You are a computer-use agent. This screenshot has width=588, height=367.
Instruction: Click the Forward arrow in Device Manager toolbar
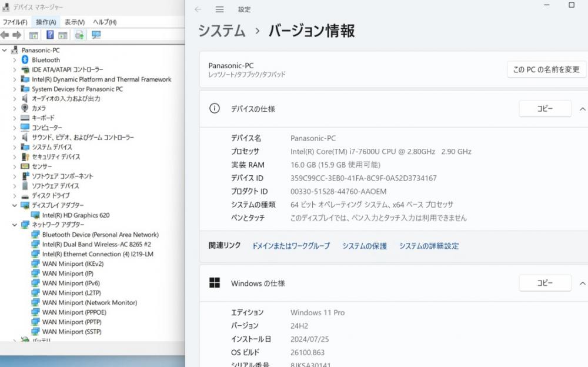pyautogui.click(x=17, y=35)
